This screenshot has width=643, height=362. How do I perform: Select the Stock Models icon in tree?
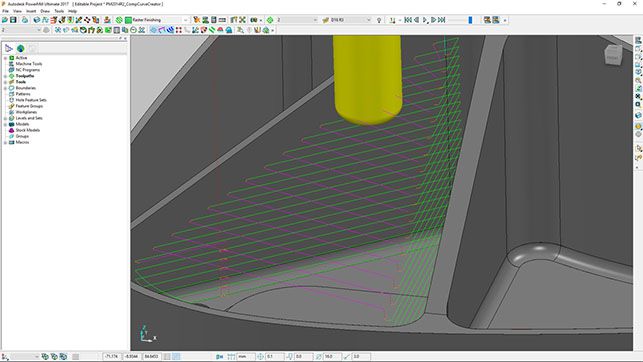pyautogui.click(x=11, y=130)
